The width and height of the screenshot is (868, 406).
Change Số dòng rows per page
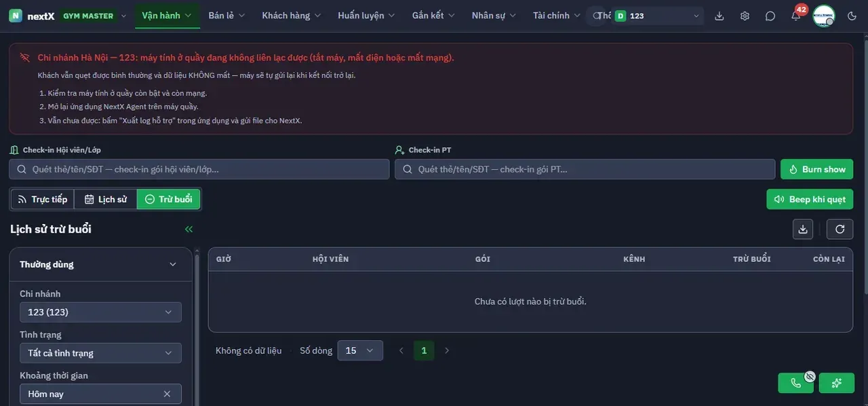360,350
